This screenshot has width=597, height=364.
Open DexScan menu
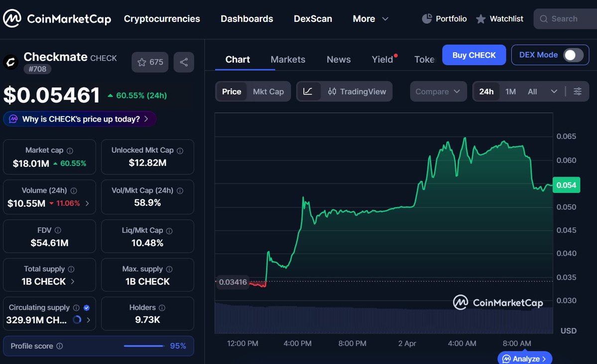pos(313,18)
